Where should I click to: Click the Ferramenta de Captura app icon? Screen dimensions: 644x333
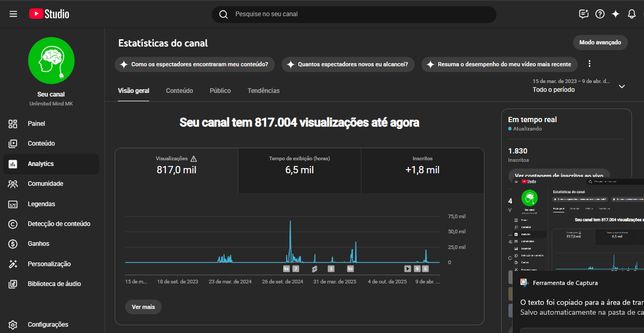coord(525,283)
